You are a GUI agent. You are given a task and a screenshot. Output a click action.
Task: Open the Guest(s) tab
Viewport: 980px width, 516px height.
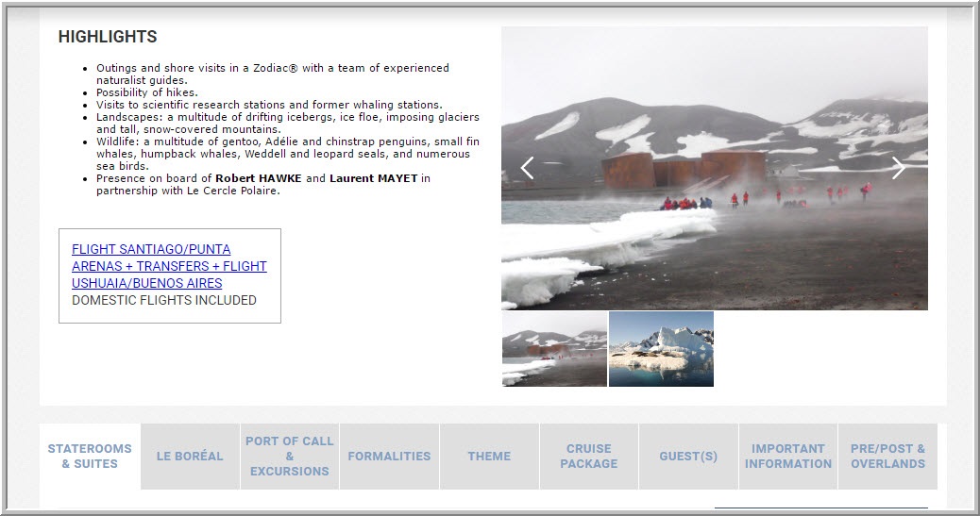tap(688, 456)
